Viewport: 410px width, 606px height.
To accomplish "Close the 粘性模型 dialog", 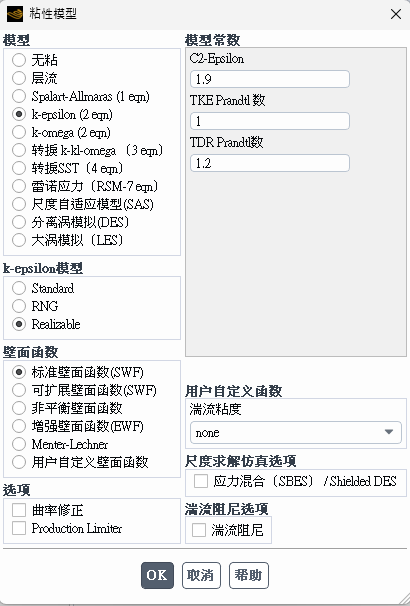I will 396,14.
